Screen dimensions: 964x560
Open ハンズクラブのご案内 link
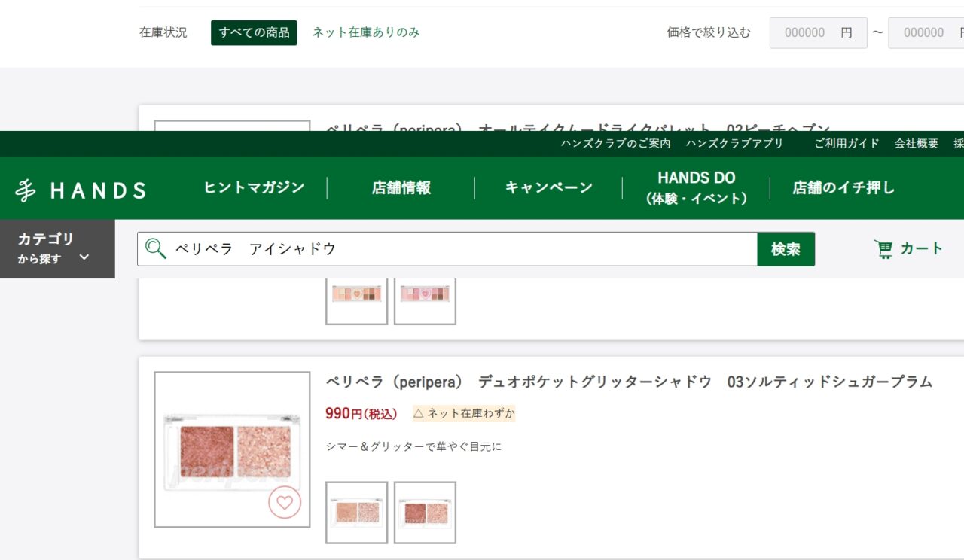point(615,144)
